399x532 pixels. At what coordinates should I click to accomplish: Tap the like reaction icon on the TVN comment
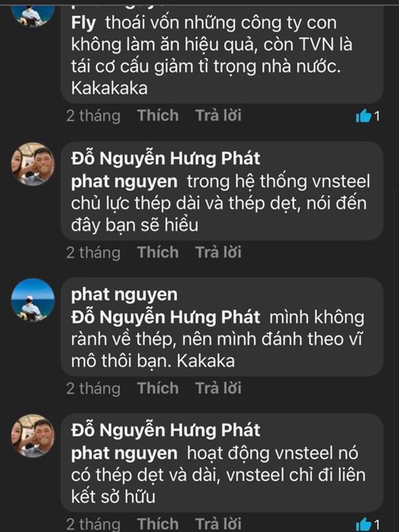point(364,116)
